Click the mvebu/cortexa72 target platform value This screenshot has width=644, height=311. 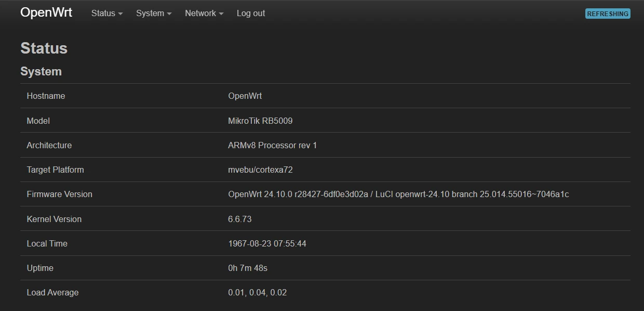(x=260, y=170)
